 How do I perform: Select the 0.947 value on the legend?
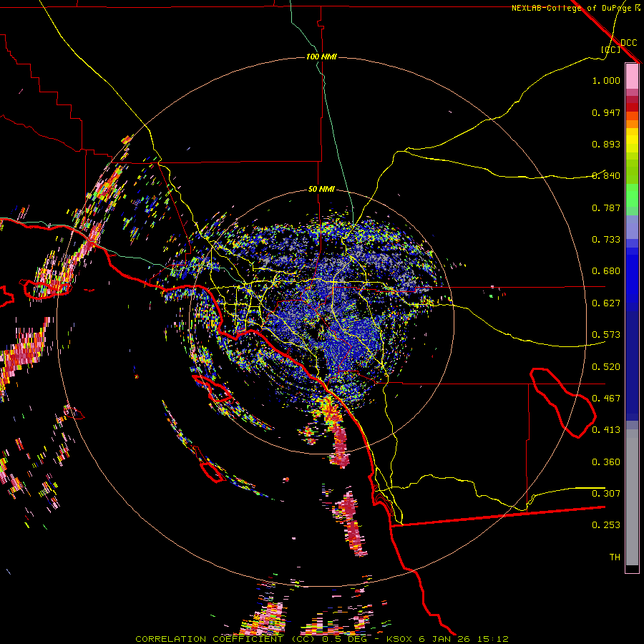pos(606,112)
